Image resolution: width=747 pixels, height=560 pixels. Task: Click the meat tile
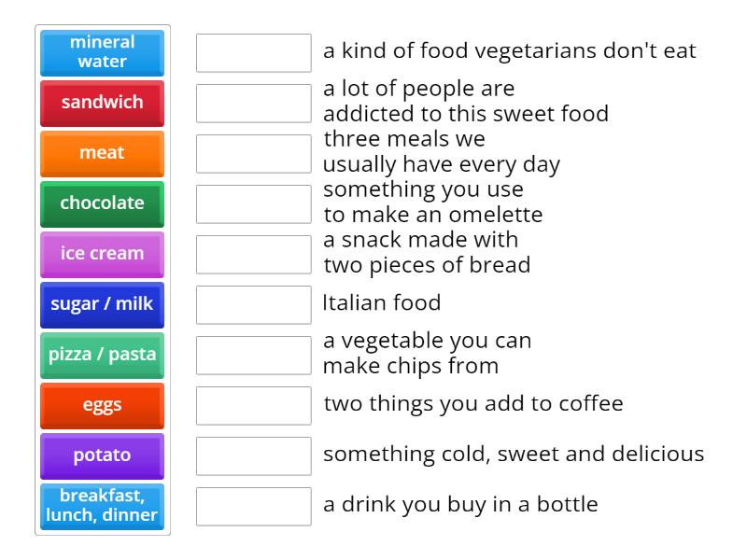[102, 153]
